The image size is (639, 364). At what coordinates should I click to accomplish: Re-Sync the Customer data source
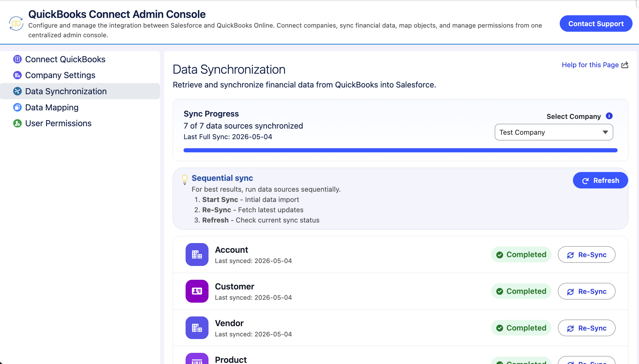pos(586,291)
